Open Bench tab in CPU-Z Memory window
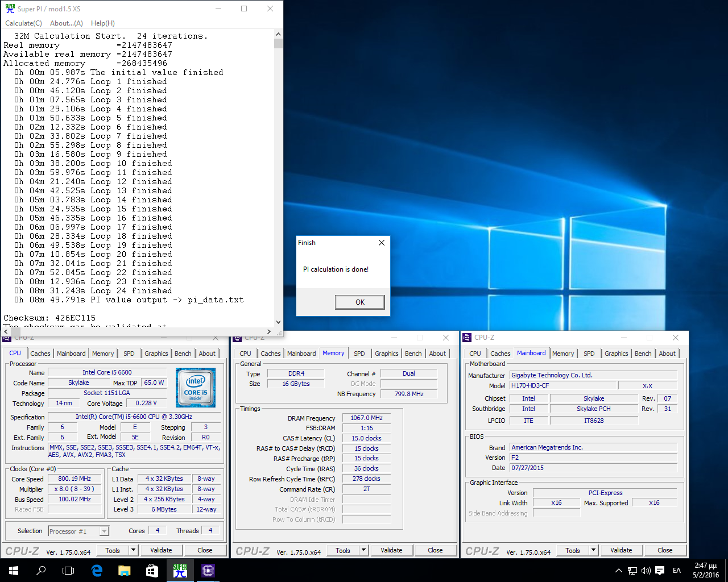 413,354
